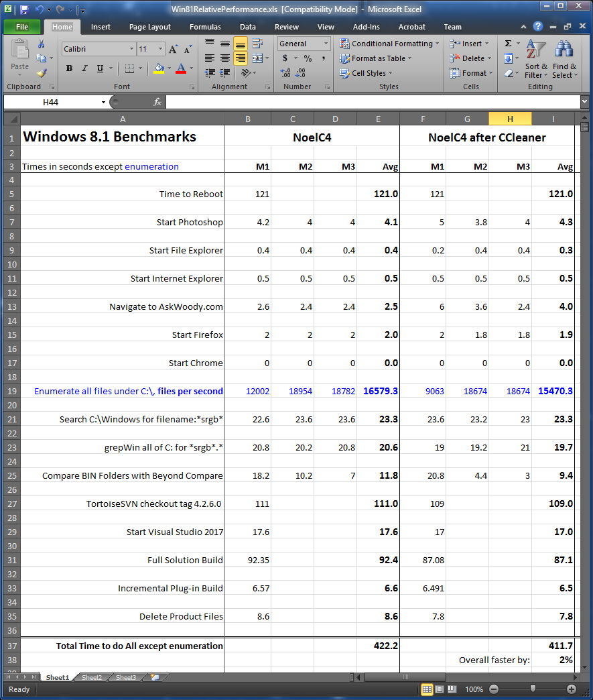Screen dimensions: 593x700
Task: Open the Name Box dropdown arrow
Action: click(x=103, y=102)
